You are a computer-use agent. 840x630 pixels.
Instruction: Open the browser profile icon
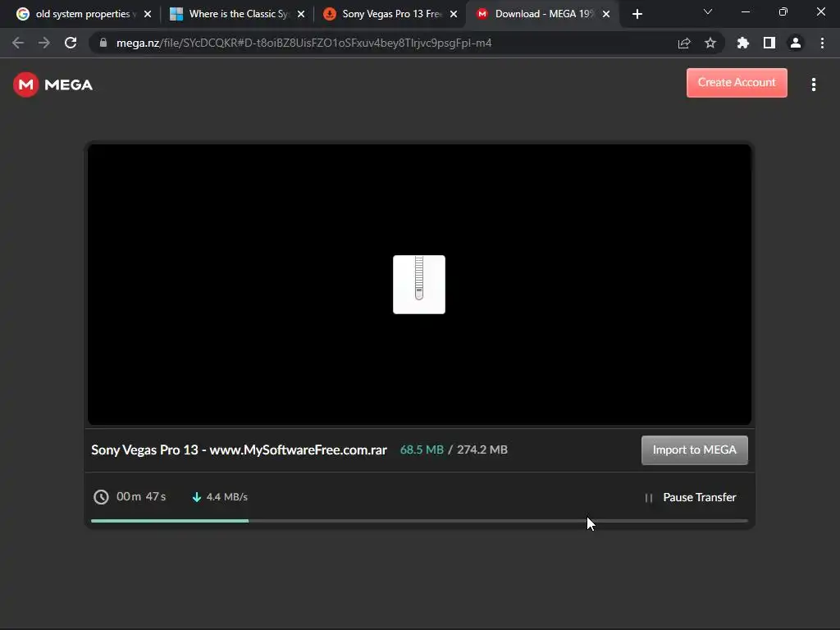pos(796,43)
